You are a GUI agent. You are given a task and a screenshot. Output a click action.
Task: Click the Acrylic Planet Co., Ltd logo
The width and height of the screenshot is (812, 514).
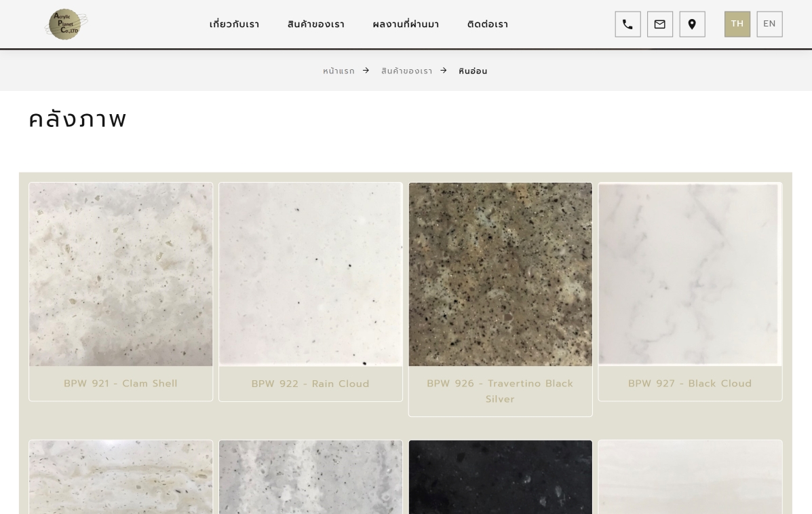tap(66, 24)
